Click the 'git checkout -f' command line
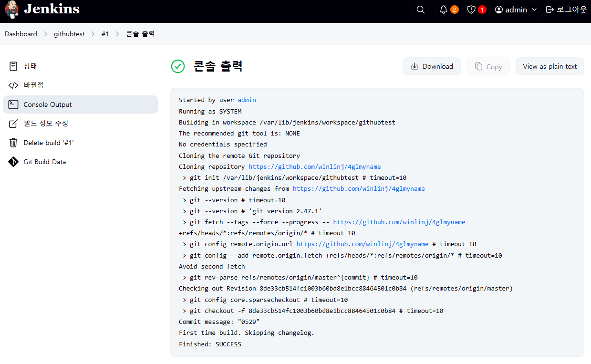Screen dimensions: 591x364 click(313, 311)
